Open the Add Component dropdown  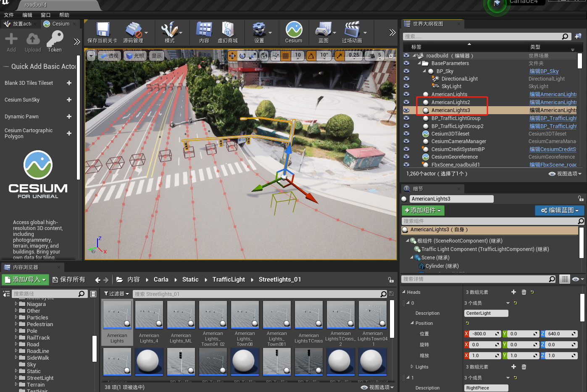423,210
